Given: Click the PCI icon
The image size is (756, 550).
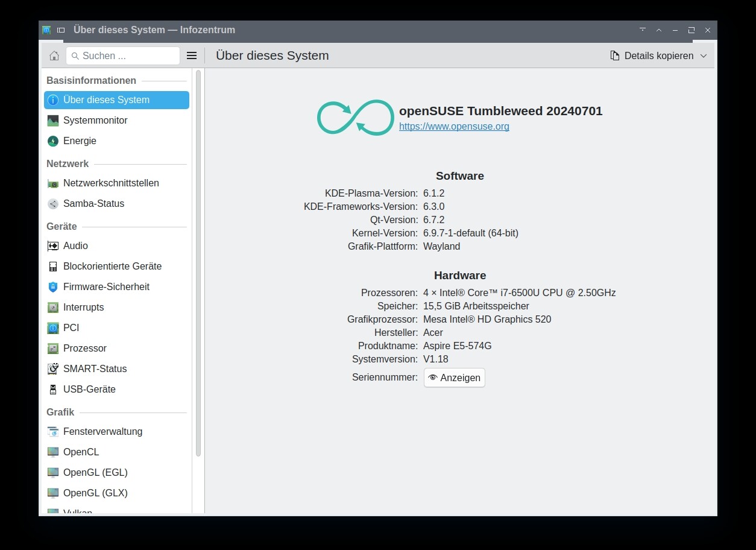Looking at the screenshot, I should tap(53, 328).
